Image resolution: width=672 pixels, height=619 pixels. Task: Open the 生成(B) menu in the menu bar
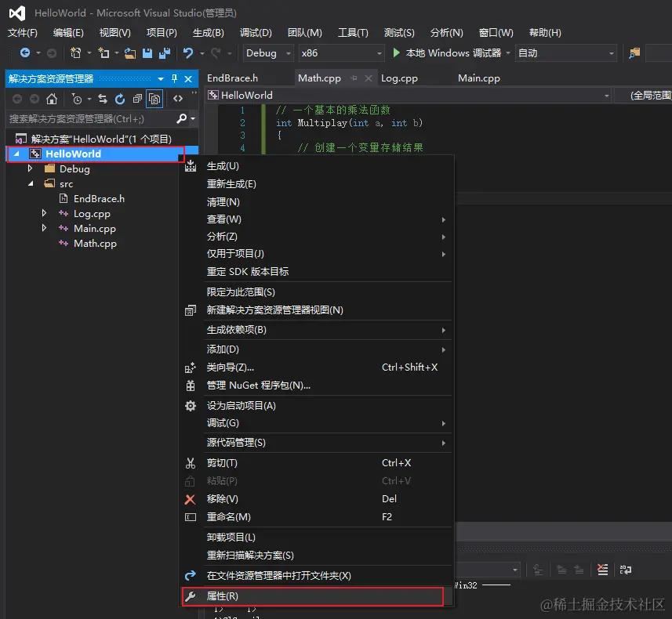209,33
